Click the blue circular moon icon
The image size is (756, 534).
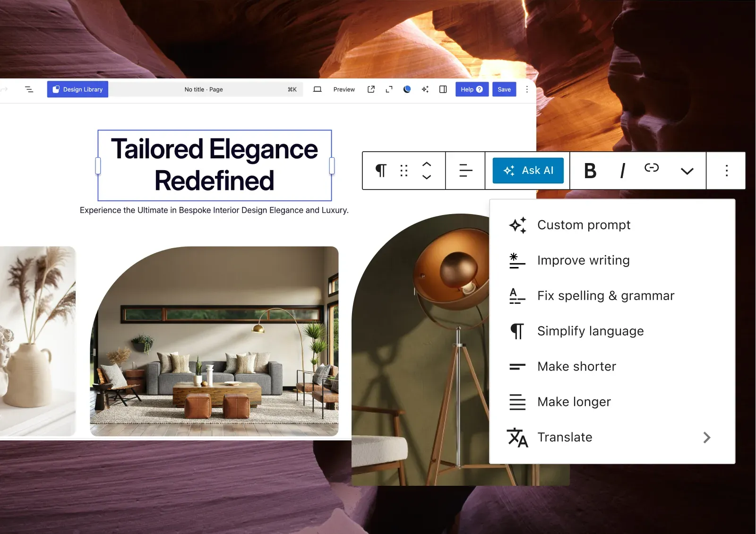(x=407, y=89)
